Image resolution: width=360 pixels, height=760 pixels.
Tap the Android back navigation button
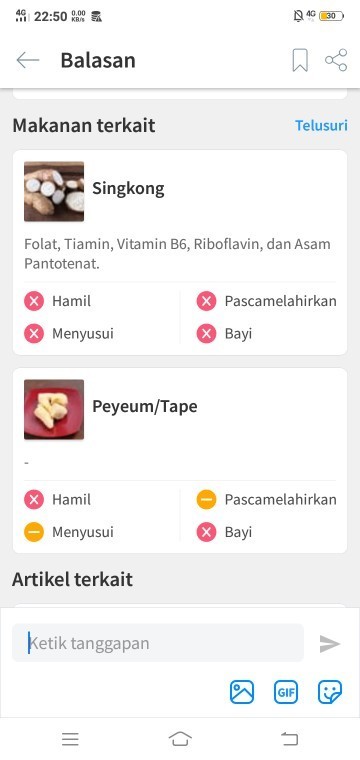[289, 739]
